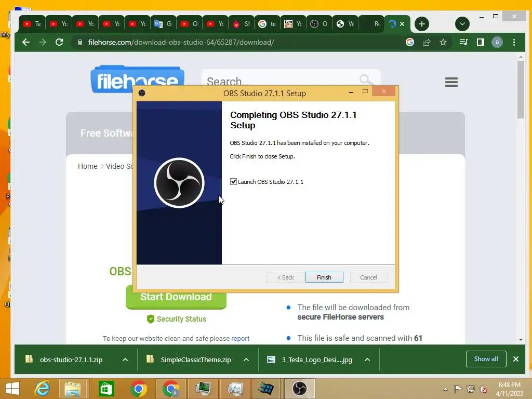Click the OBS icon in Setup title bar

coord(142,93)
